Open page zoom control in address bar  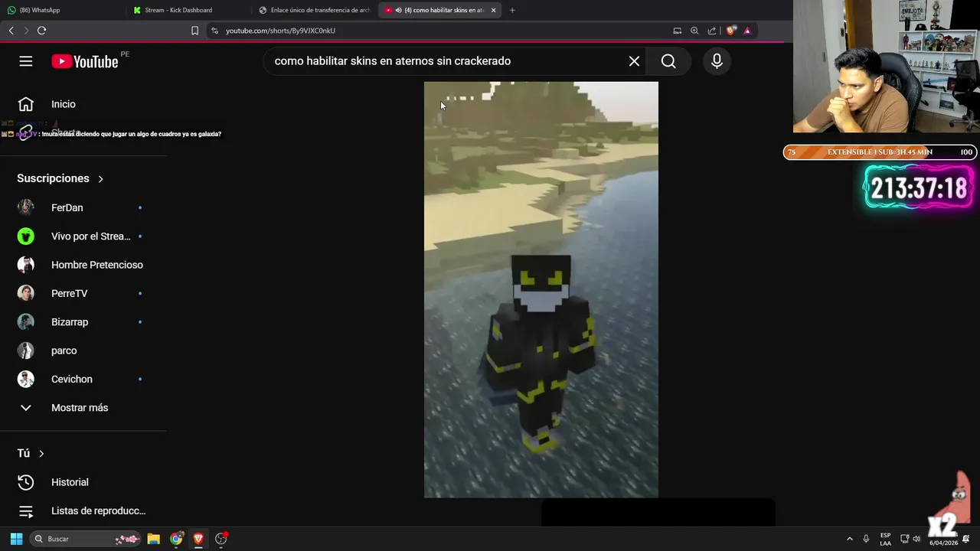pyautogui.click(x=694, y=31)
